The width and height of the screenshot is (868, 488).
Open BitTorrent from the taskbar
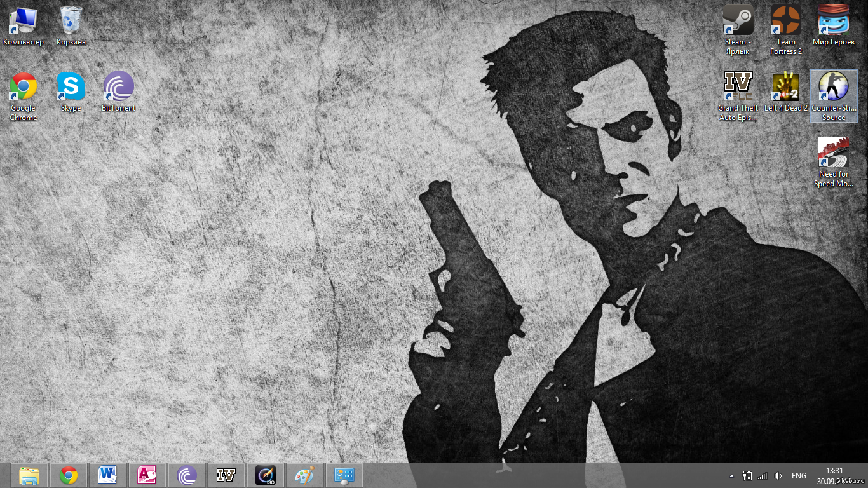(x=187, y=475)
